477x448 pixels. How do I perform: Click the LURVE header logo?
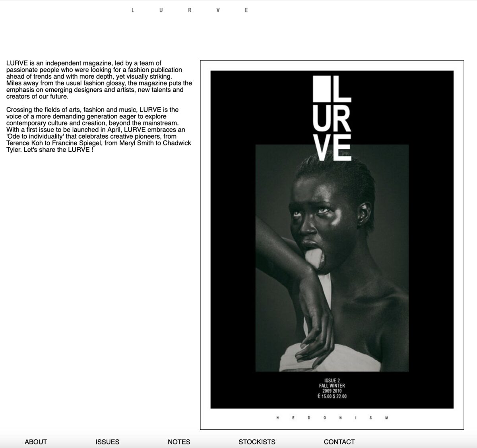point(190,10)
